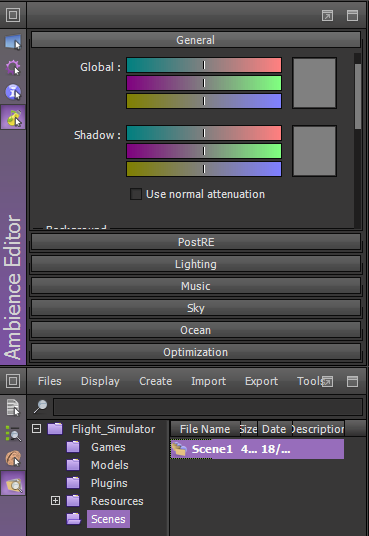This screenshot has width=369, height=536.
Task: Open the document list sidebar icon
Action: click(x=13, y=407)
